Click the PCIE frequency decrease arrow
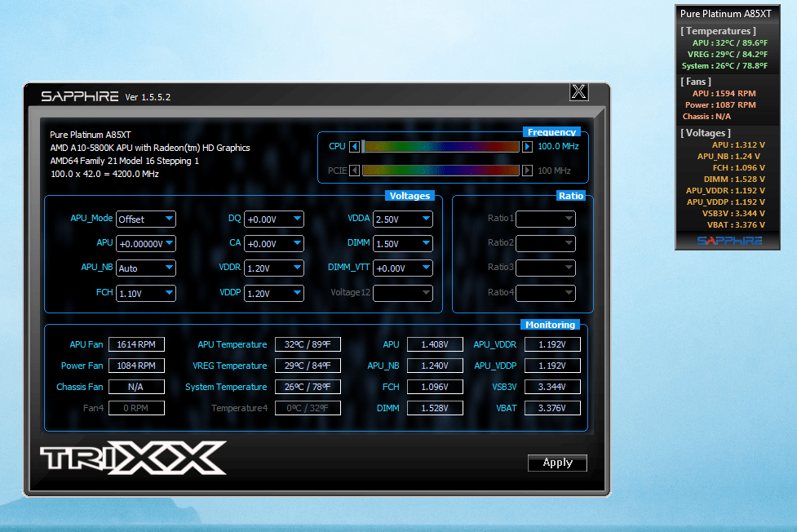The height and width of the screenshot is (532, 797). pos(355,171)
